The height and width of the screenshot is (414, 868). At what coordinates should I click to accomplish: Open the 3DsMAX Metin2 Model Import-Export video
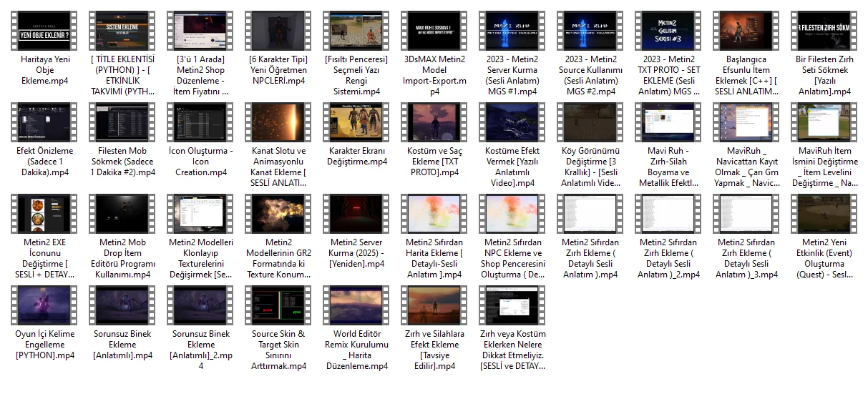434,31
